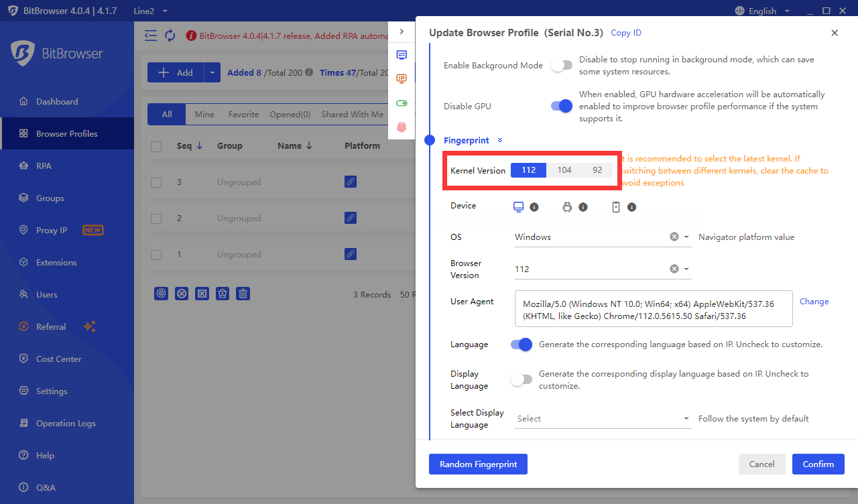Click platform link icon in Seq 2 row

pos(350,218)
